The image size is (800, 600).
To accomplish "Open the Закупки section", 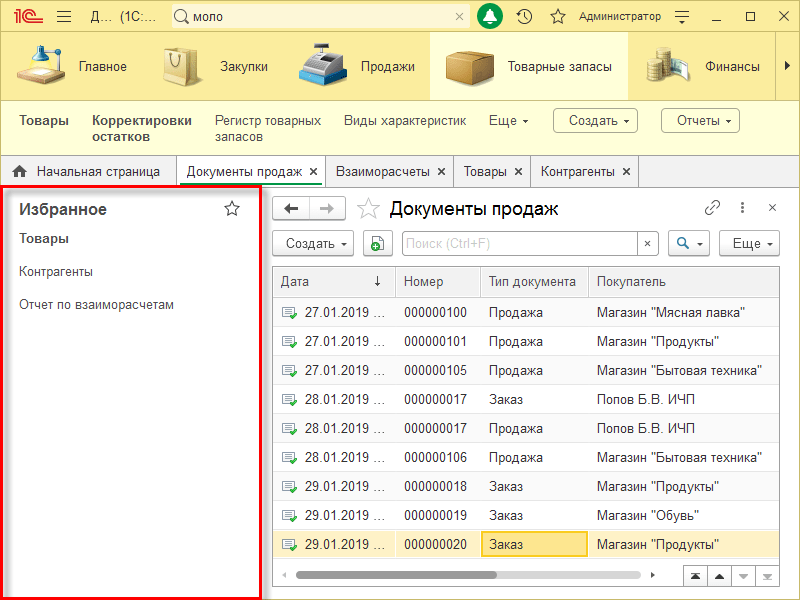I will (215, 66).
